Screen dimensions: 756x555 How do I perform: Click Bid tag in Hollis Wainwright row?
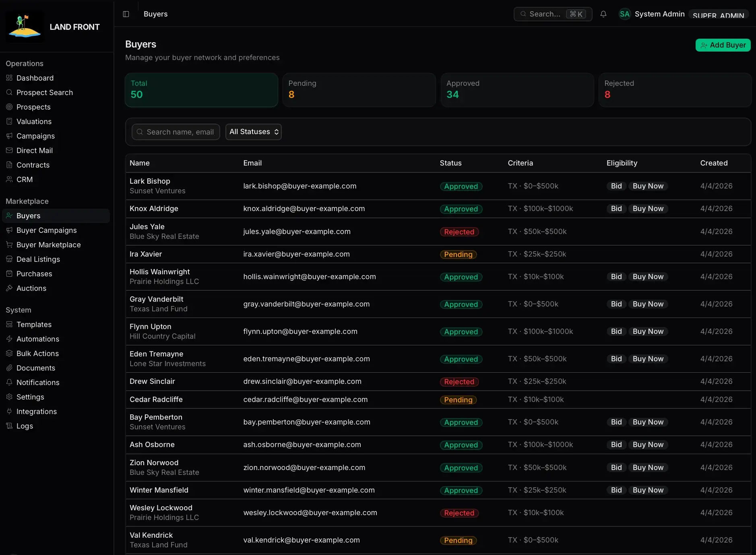tap(616, 277)
